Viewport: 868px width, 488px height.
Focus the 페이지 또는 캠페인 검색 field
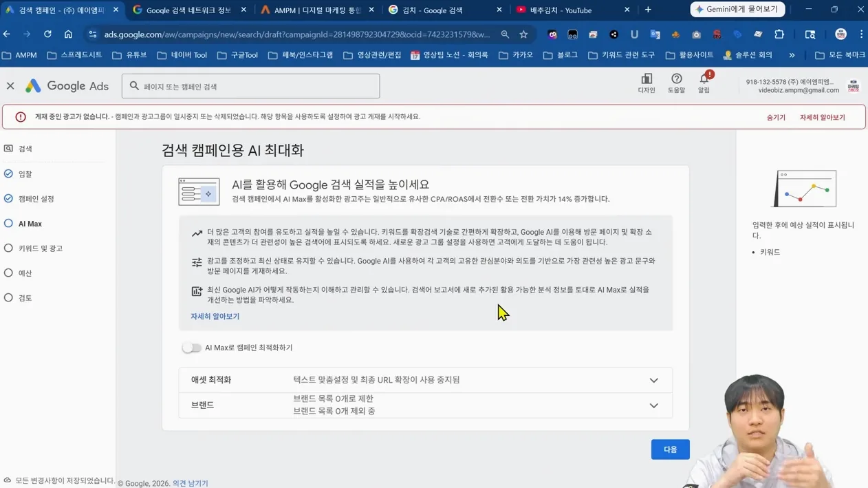251,86
